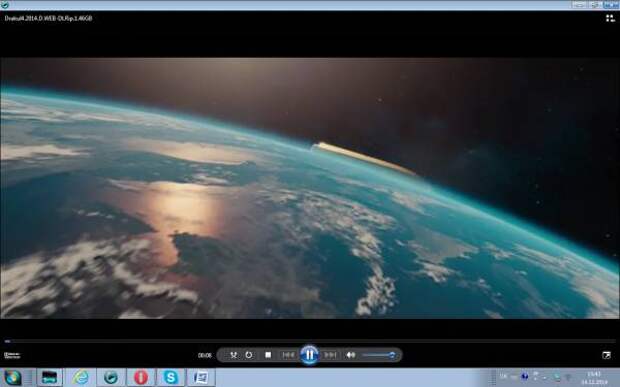
Task: View full screen via the bottom-right icon
Action: [607, 355]
